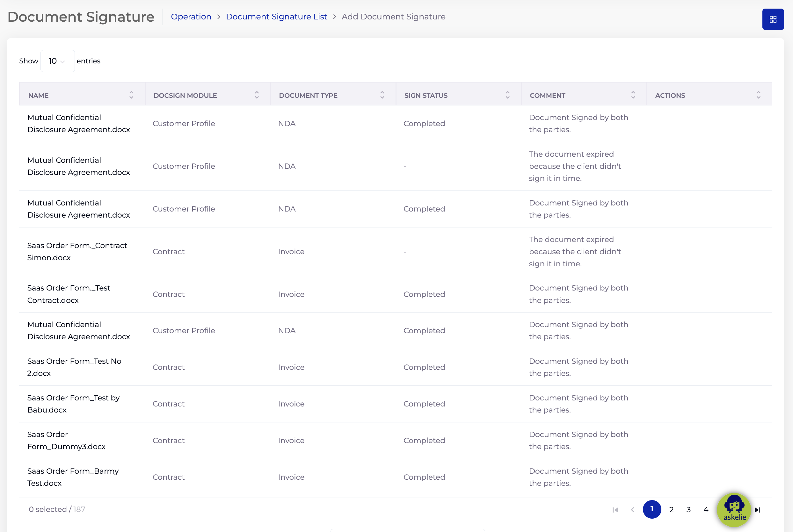Image resolution: width=793 pixels, height=532 pixels.
Task: Go to the previous page arrow
Action: coord(632,510)
